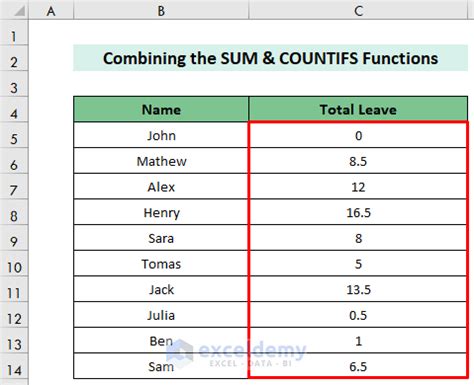Click the 'Total Leave' header cell

[x=358, y=109]
